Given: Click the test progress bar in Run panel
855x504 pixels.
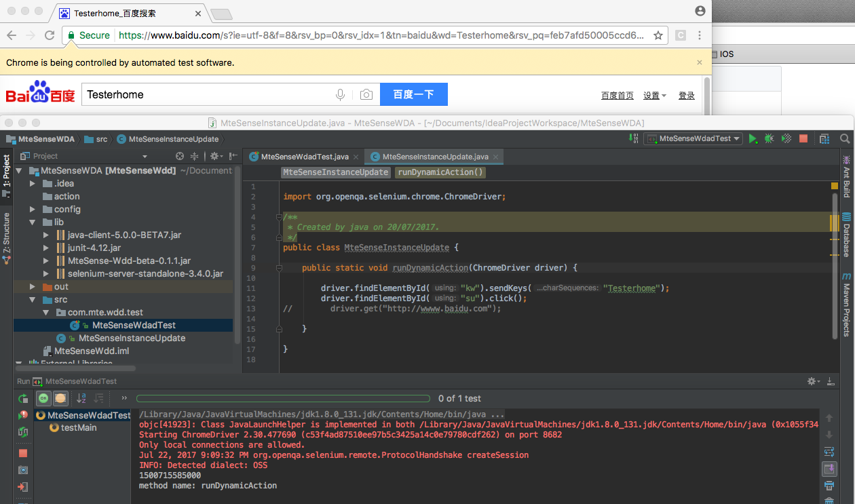Looking at the screenshot, I should click(283, 399).
